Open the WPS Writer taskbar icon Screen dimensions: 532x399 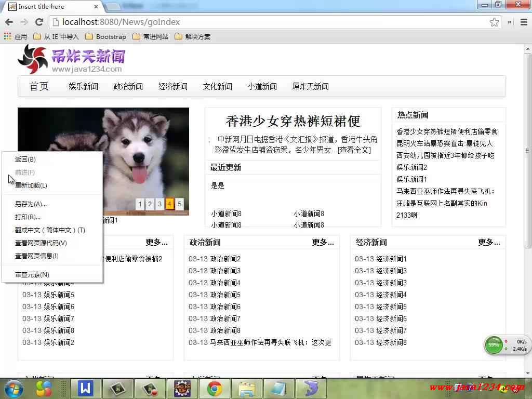[85, 388]
